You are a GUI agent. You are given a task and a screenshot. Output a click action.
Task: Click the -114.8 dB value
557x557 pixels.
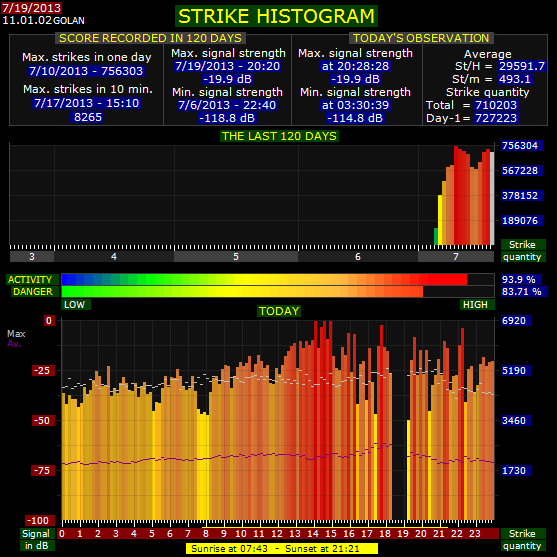point(355,118)
